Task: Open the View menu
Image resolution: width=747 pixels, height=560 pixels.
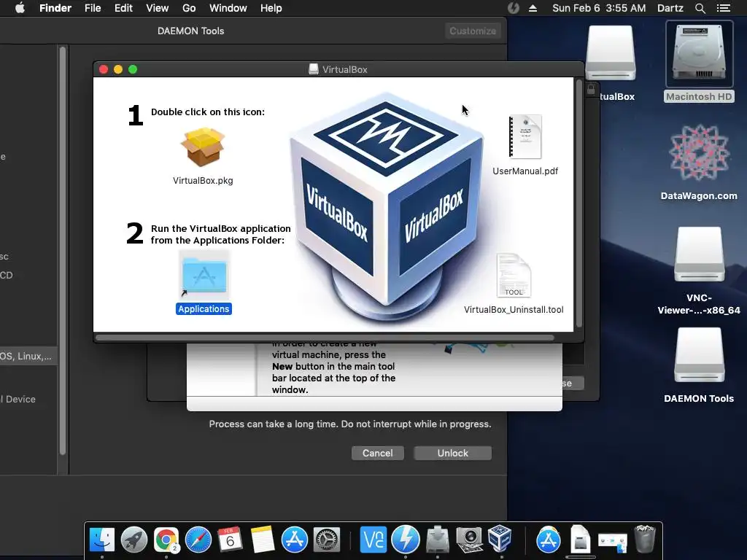Action: tap(158, 8)
